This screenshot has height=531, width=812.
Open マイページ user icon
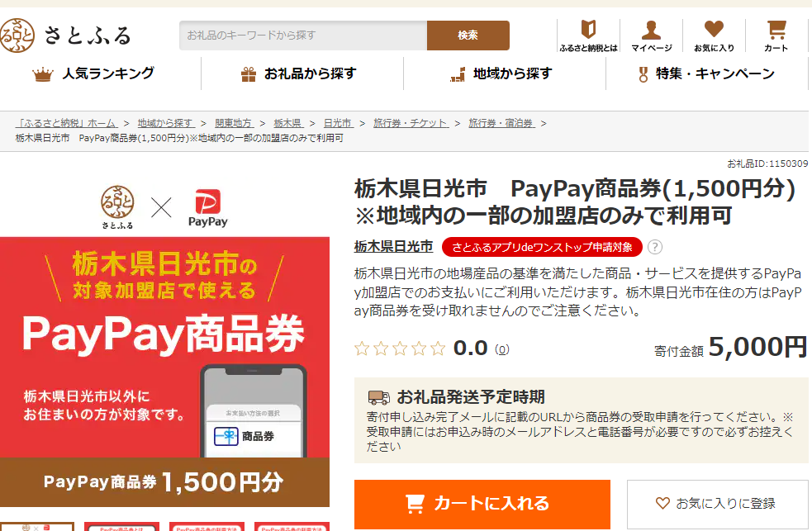(x=652, y=36)
